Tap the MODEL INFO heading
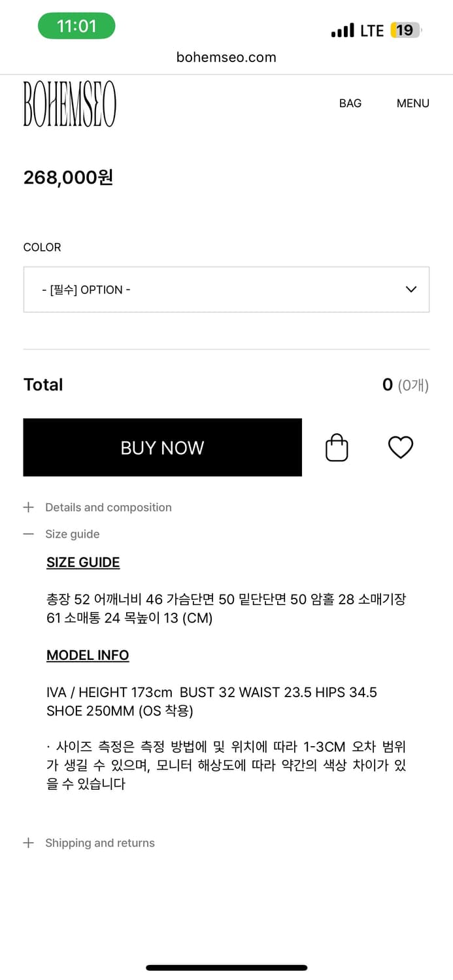 click(88, 655)
